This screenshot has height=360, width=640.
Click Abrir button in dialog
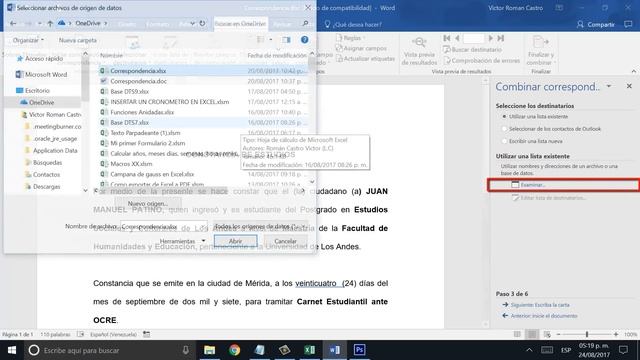tap(235, 241)
